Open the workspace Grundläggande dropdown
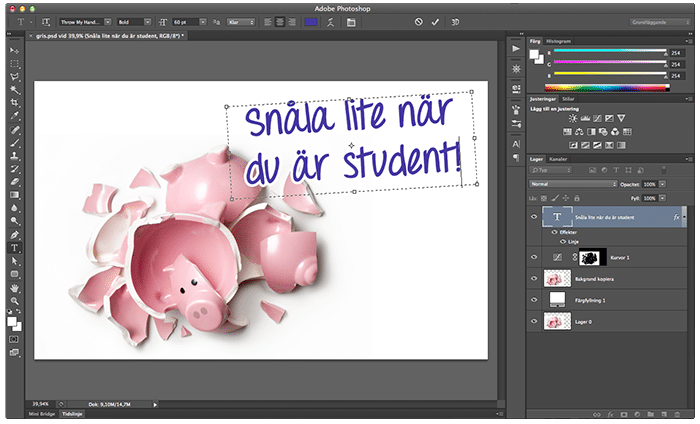700x424 pixels. (x=660, y=22)
